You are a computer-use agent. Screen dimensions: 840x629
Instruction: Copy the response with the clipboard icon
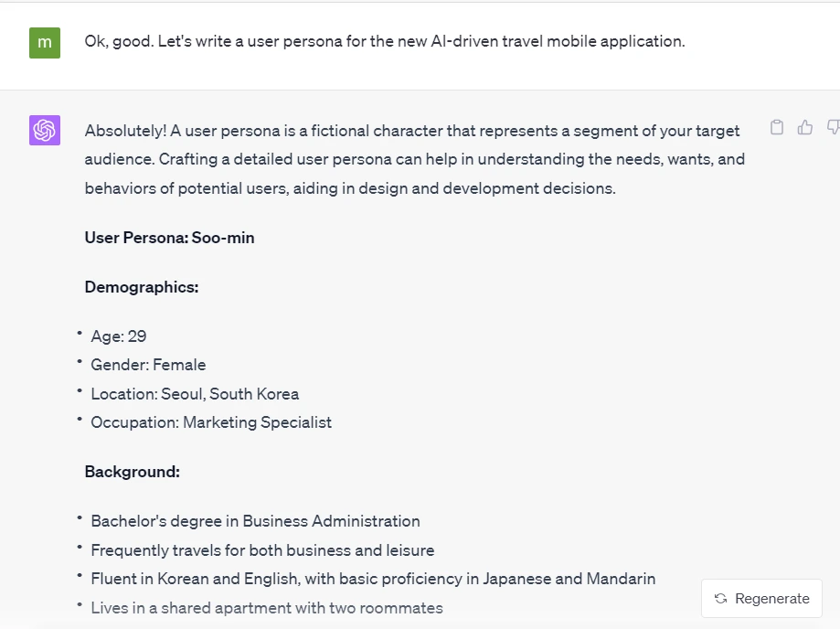coord(777,127)
